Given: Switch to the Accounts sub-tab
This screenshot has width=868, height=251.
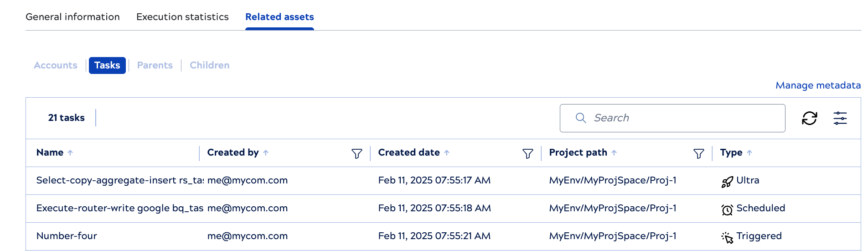Looking at the screenshot, I should [x=56, y=65].
